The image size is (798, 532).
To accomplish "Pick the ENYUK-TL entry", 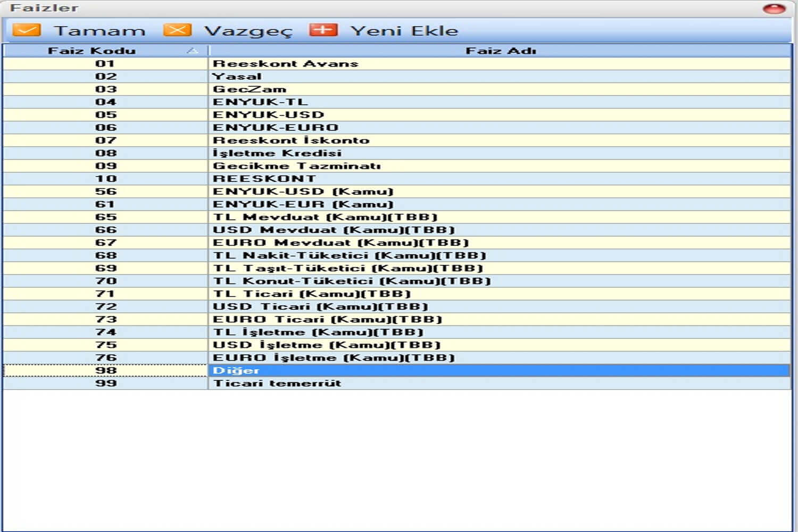I will click(x=260, y=102).
